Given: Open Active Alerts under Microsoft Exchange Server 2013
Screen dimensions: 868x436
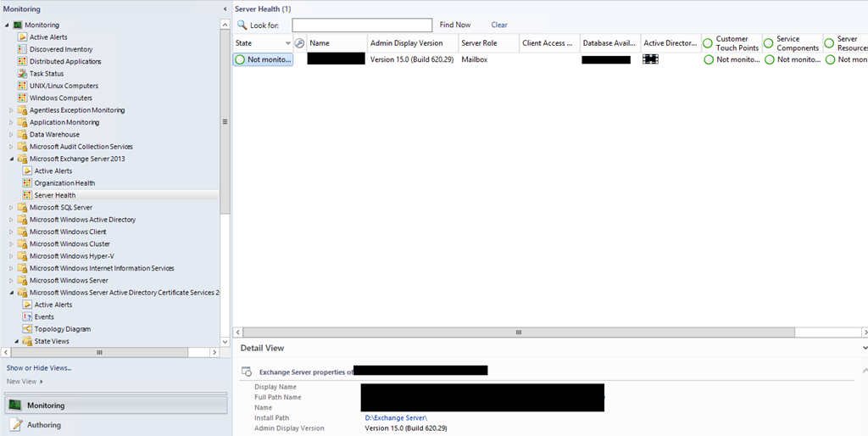Looking at the screenshot, I should tap(53, 171).
